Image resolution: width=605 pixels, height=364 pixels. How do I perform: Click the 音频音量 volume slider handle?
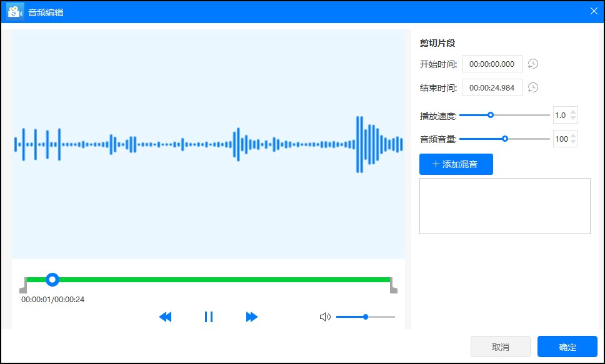[505, 137]
